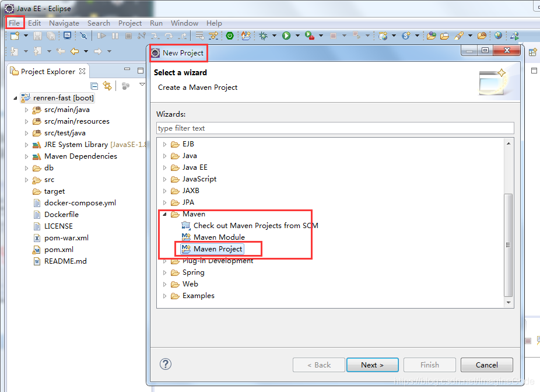540x392 pixels.
Task: Click the wizard list vertical scrollbar thumb
Action: (x=509, y=245)
